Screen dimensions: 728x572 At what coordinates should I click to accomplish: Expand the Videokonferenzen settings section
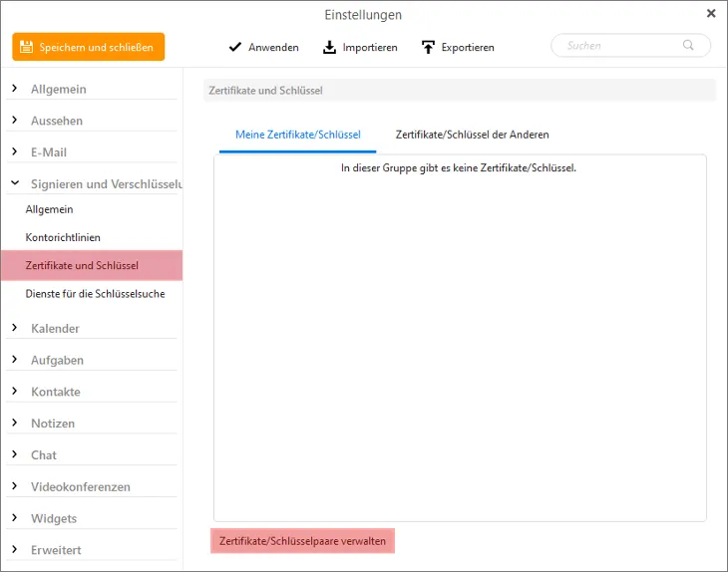coord(15,486)
